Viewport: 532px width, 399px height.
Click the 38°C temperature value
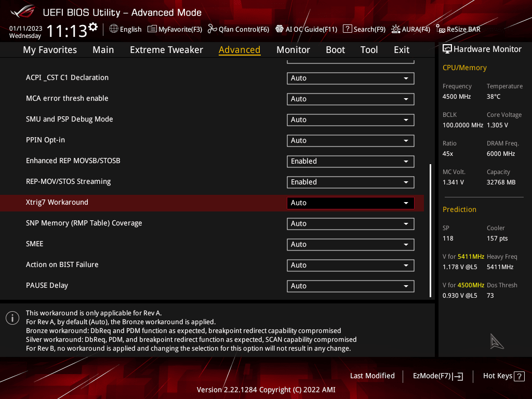coord(494,97)
